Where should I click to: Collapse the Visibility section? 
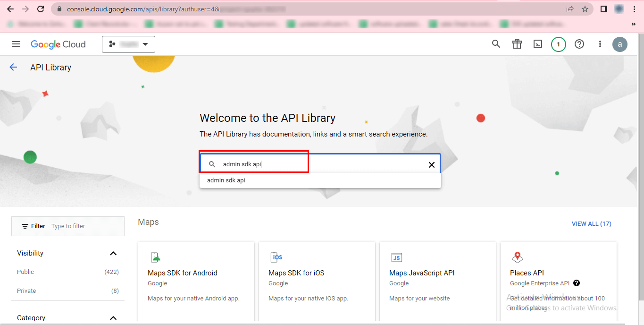pyautogui.click(x=113, y=254)
